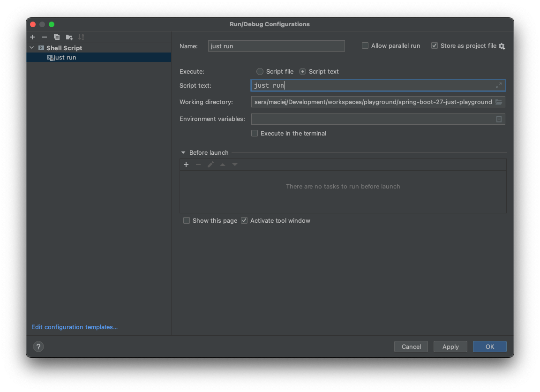Expand the Script text editor field
Screen dimensions: 540x392
click(x=499, y=85)
